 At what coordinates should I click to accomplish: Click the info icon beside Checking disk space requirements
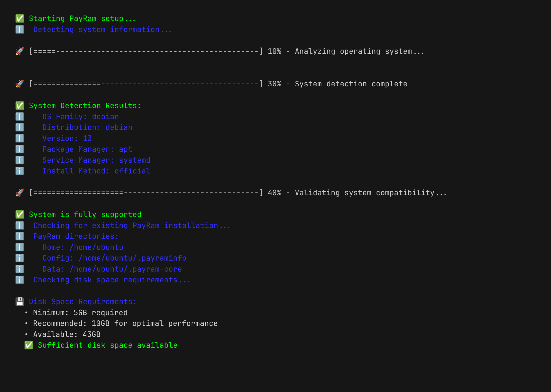tap(20, 280)
